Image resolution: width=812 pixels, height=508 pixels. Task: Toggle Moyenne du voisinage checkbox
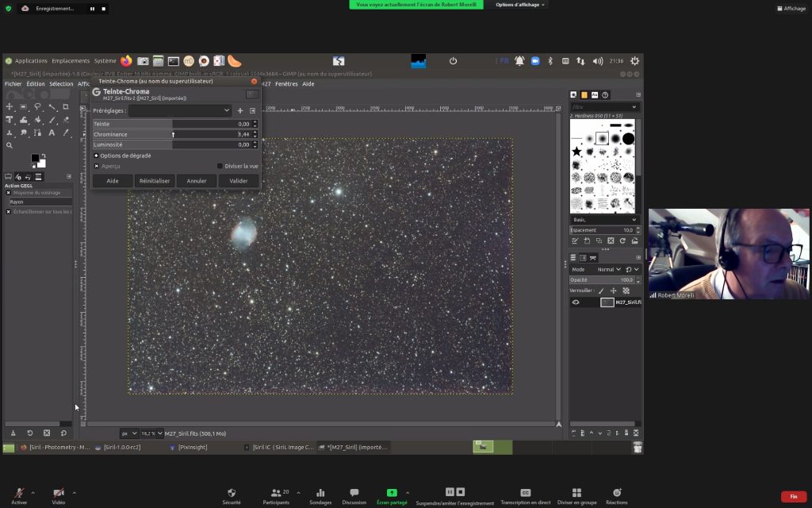(x=8, y=193)
